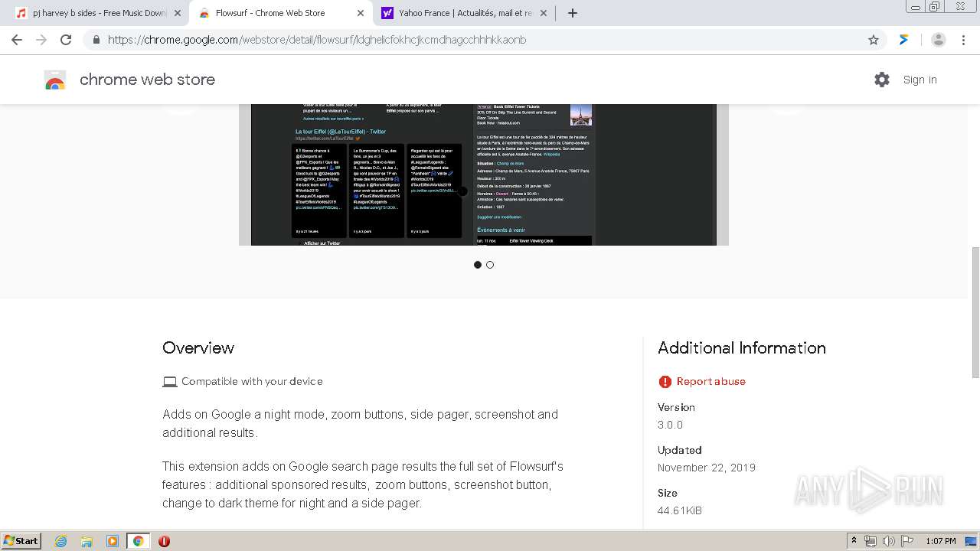Open the Flowsurf extension toolbar icon
The image size is (980, 551).
click(904, 40)
